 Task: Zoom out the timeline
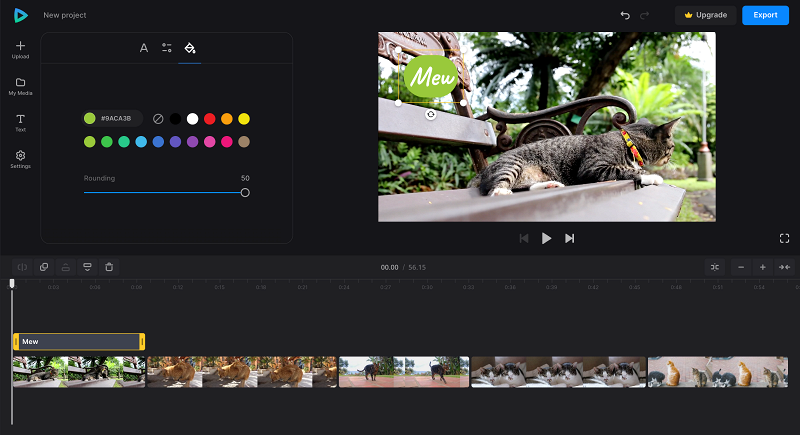click(x=741, y=267)
